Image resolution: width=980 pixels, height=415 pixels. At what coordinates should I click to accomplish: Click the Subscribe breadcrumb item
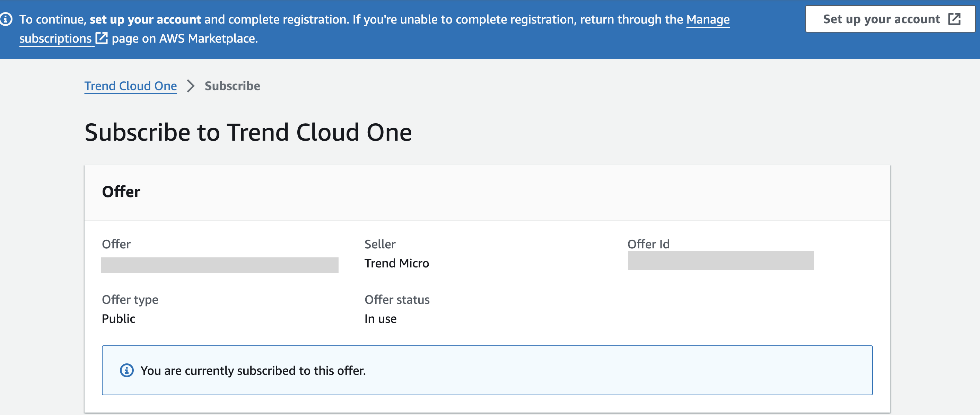coord(232,86)
